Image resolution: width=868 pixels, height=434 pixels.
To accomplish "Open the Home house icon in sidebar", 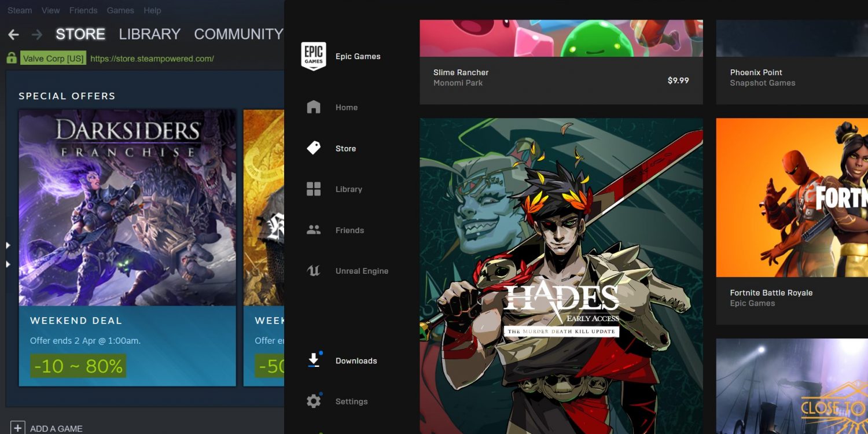I will coord(314,107).
